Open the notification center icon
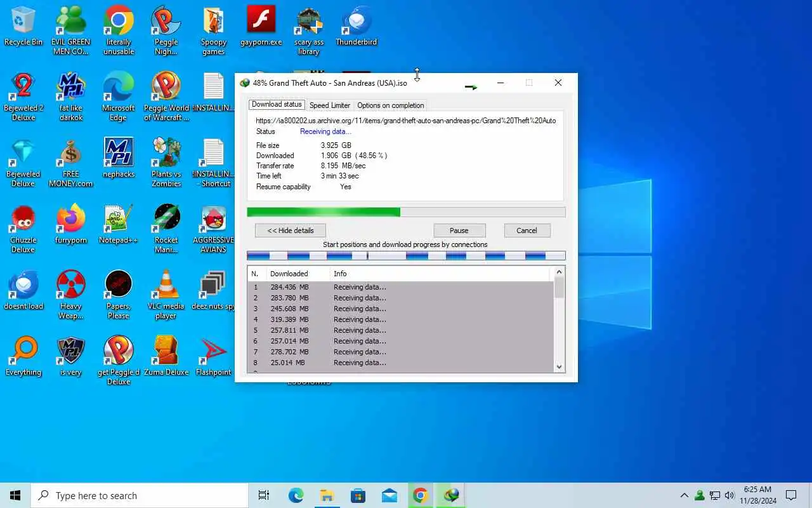Screen dimensions: 812x508 [x=791, y=495]
